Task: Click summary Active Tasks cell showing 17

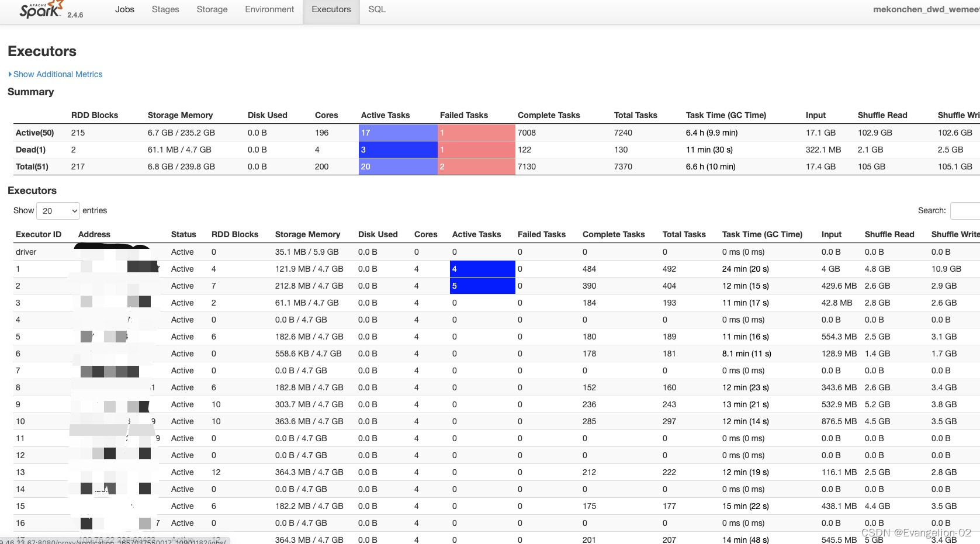Action: coord(398,133)
